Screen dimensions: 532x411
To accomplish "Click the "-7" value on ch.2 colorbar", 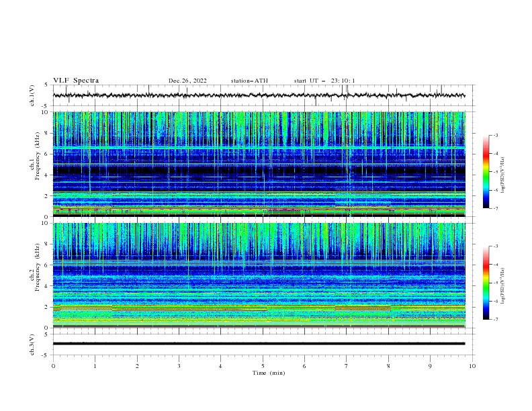I will [x=496, y=320].
